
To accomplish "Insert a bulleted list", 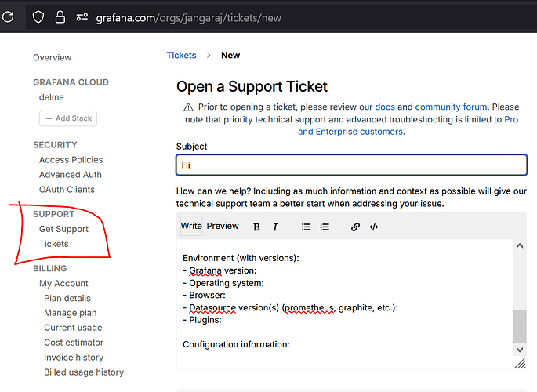I will pyautogui.click(x=307, y=227).
